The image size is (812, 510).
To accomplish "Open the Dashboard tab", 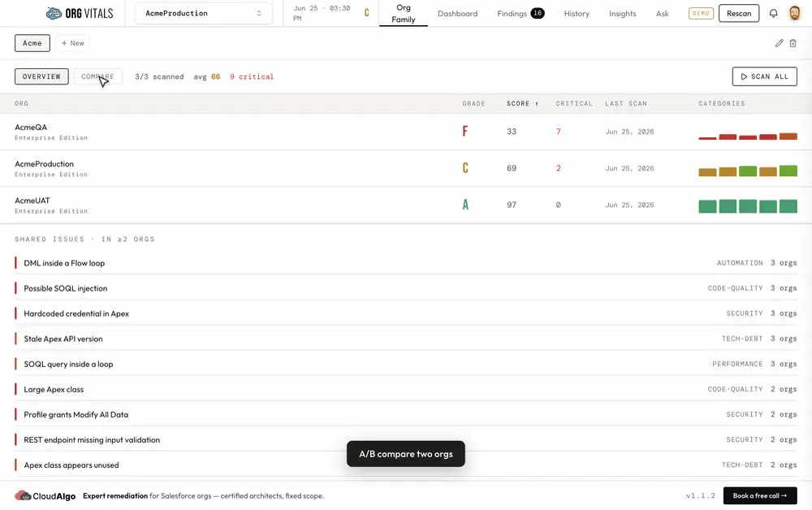I will click(x=458, y=14).
